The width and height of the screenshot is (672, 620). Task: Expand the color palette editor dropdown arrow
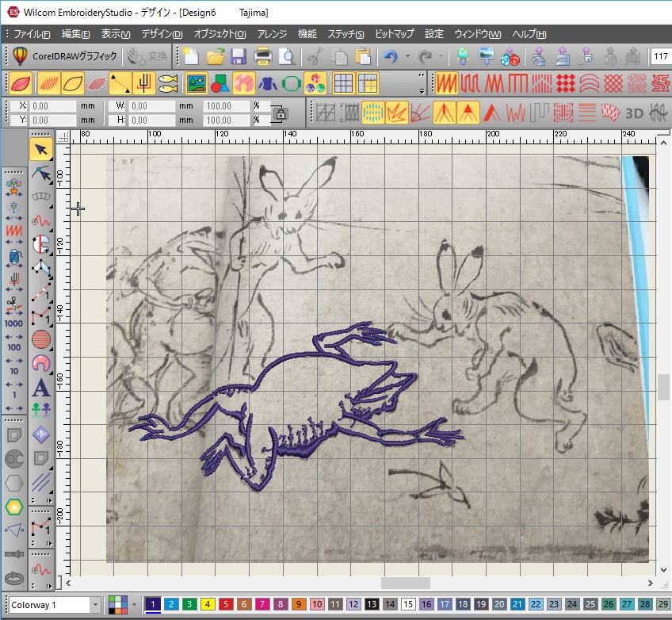pos(134,605)
